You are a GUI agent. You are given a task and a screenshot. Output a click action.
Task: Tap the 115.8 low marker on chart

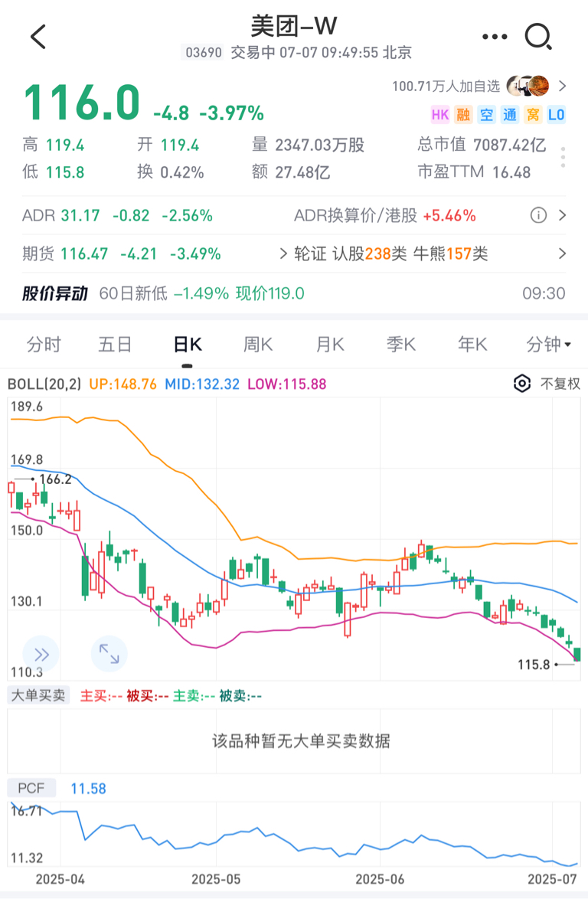pos(534,665)
